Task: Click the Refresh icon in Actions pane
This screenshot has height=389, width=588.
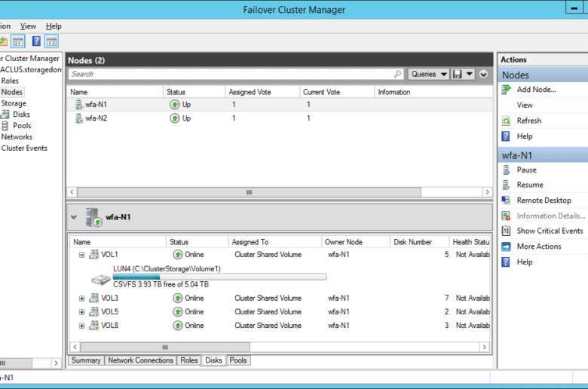Action: 507,121
